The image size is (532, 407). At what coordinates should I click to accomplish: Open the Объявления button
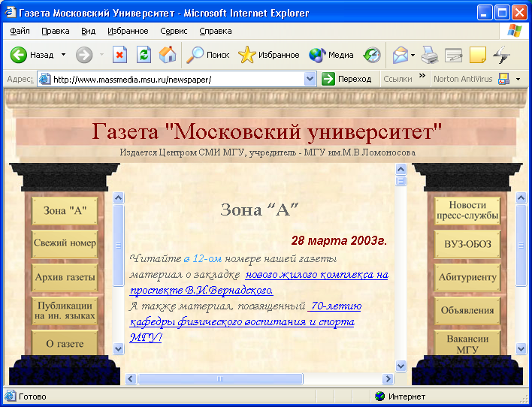[x=467, y=310]
